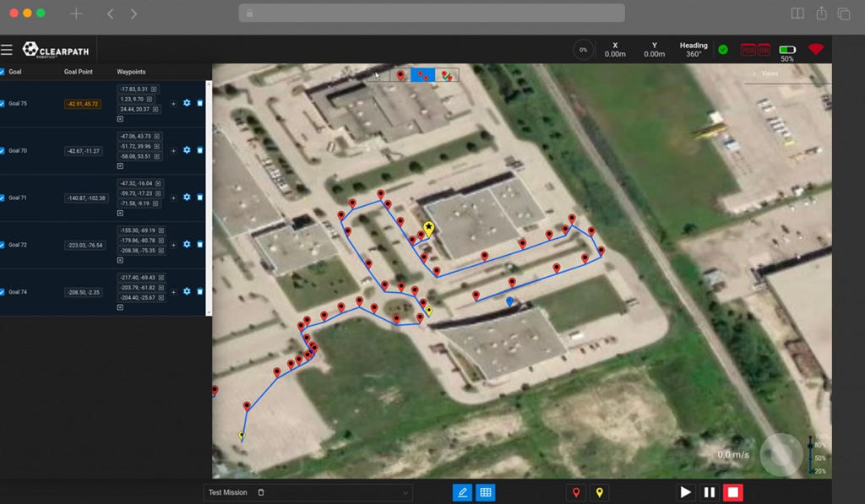Select the multi-waypoint map mode tab
The width and height of the screenshot is (865, 504).
click(422, 75)
